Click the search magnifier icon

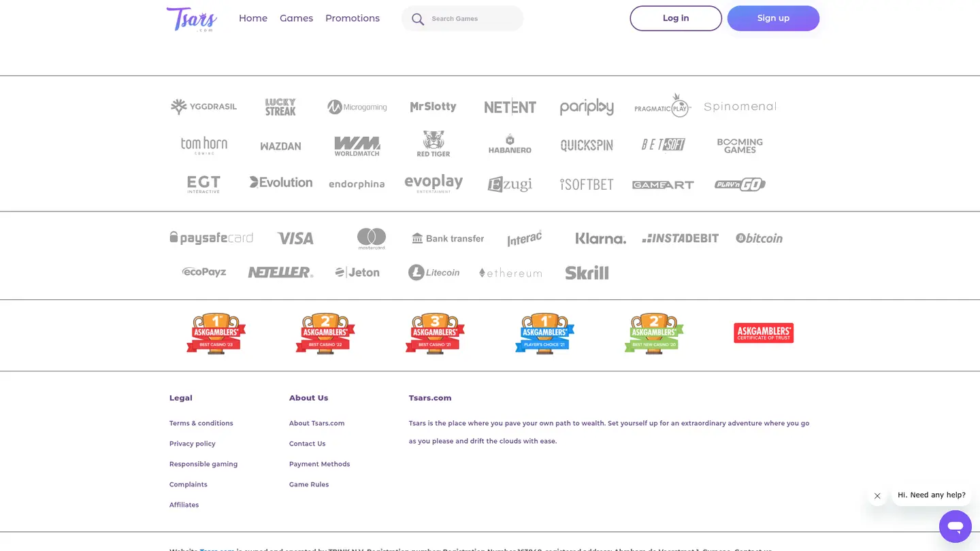(x=418, y=19)
